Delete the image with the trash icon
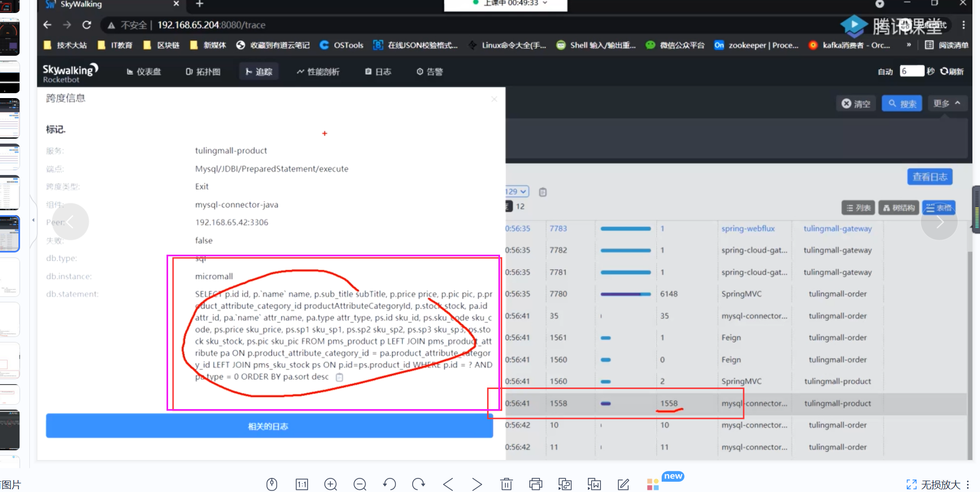980x492 pixels. pos(507,484)
